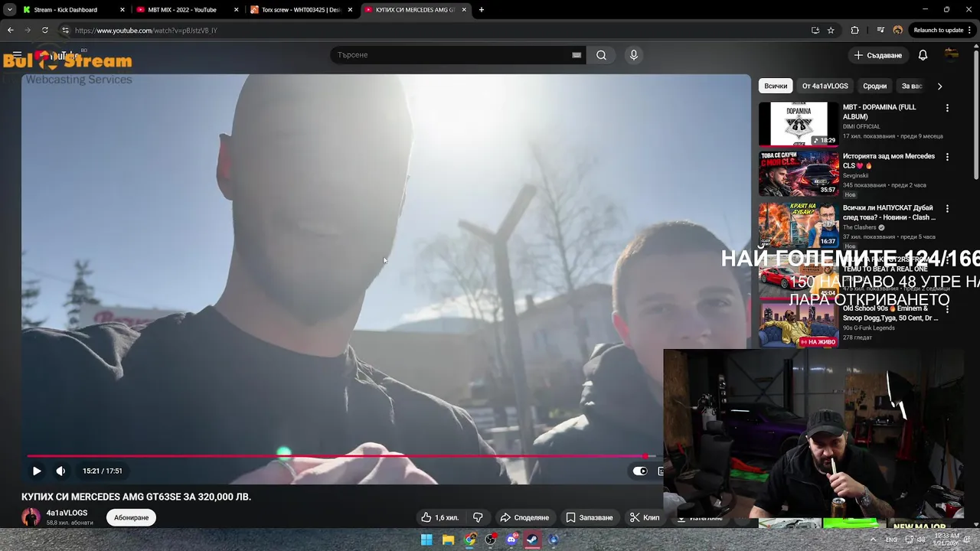This screenshot has height=551, width=980.
Task: Show hidden system tray icons chevron
Action: point(874,540)
